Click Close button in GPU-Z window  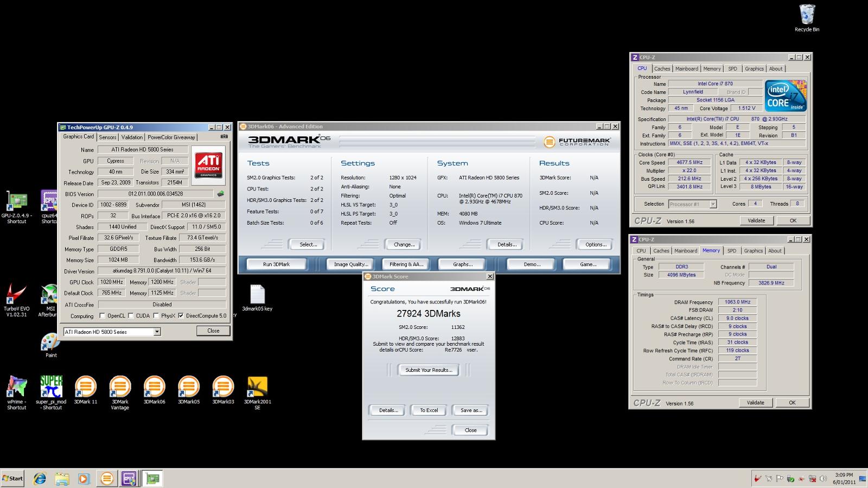pos(213,331)
